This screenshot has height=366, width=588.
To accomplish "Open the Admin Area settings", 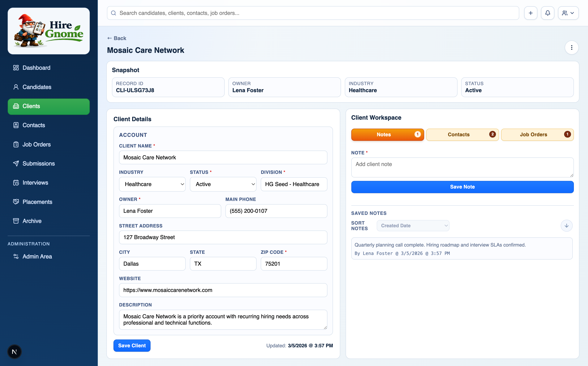I will [x=37, y=256].
